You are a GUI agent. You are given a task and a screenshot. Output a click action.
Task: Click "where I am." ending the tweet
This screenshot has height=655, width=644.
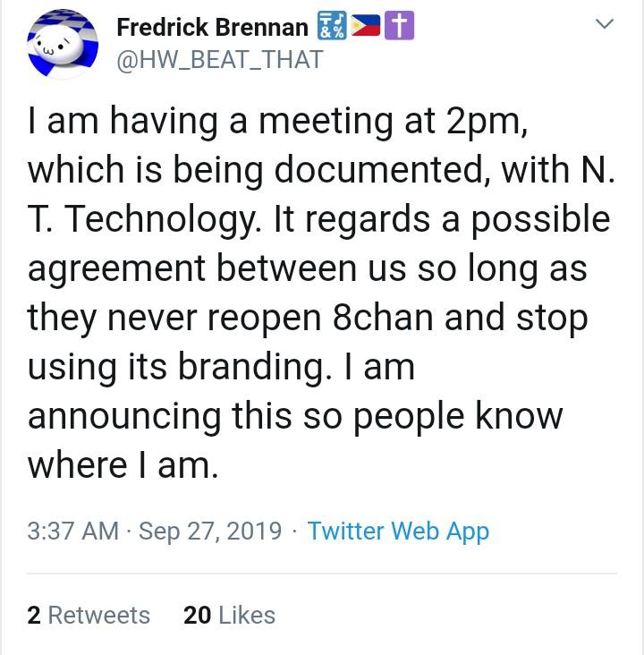pos(123,466)
